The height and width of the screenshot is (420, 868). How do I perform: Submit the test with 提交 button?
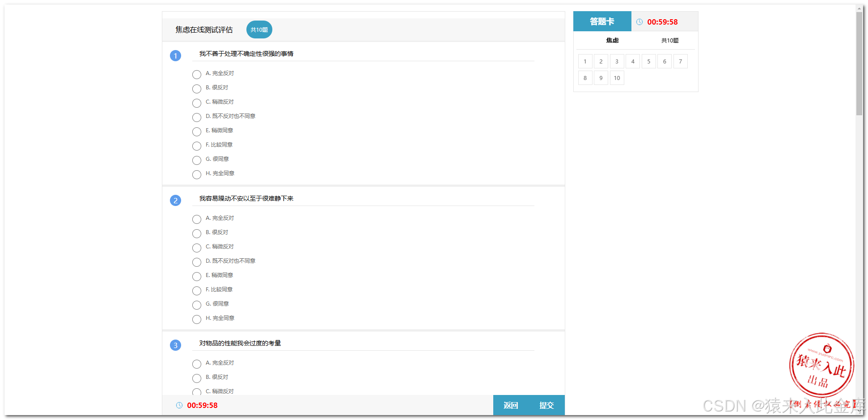(x=546, y=405)
